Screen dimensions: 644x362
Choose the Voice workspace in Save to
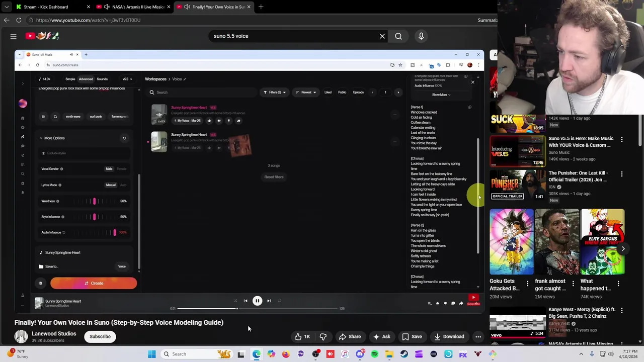click(x=122, y=266)
